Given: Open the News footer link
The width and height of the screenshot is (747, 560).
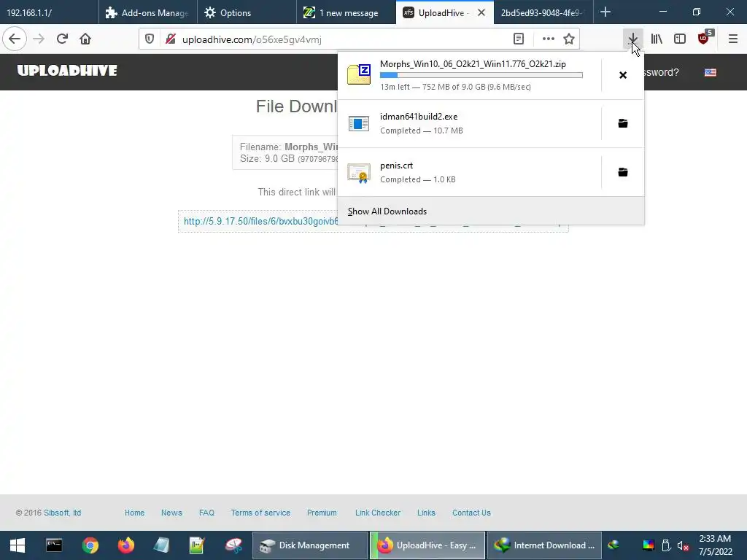Looking at the screenshot, I should [171, 513].
